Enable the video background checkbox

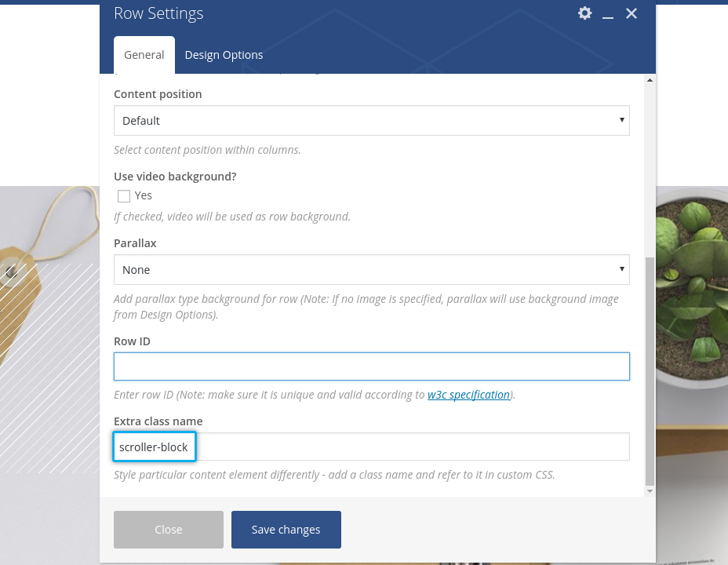tap(124, 196)
